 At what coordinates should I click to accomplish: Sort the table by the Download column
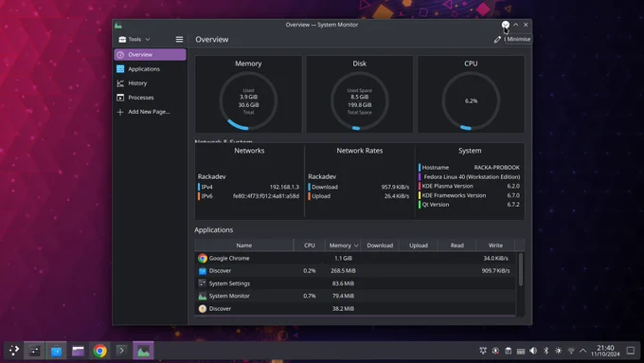pos(380,245)
